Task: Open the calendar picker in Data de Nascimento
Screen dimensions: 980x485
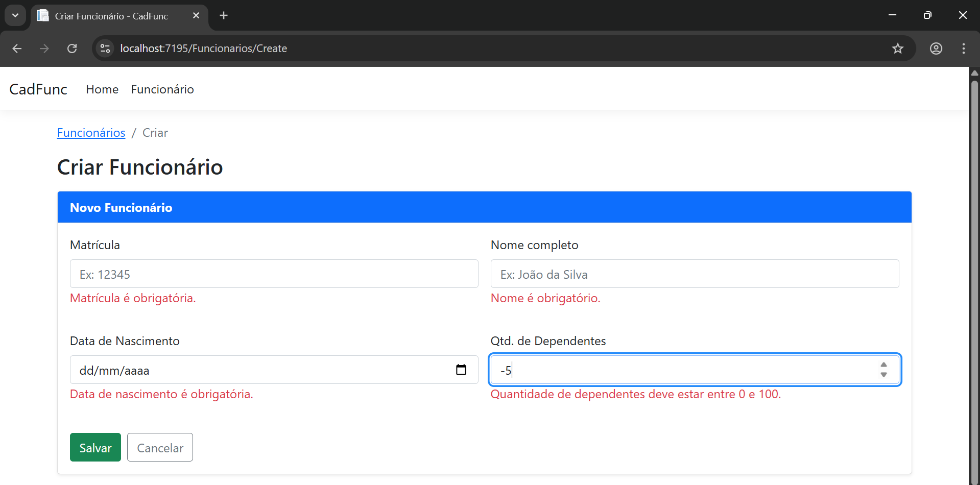Action: coord(461,369)
